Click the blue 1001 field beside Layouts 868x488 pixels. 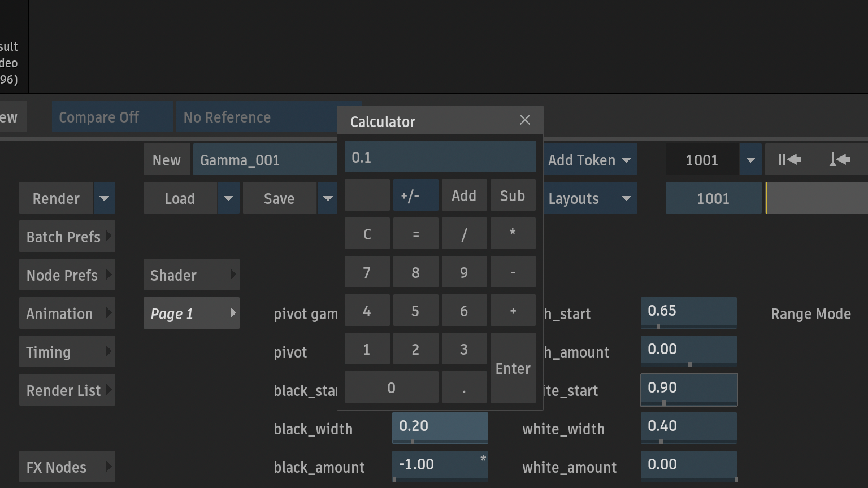[x=714, y=198]
